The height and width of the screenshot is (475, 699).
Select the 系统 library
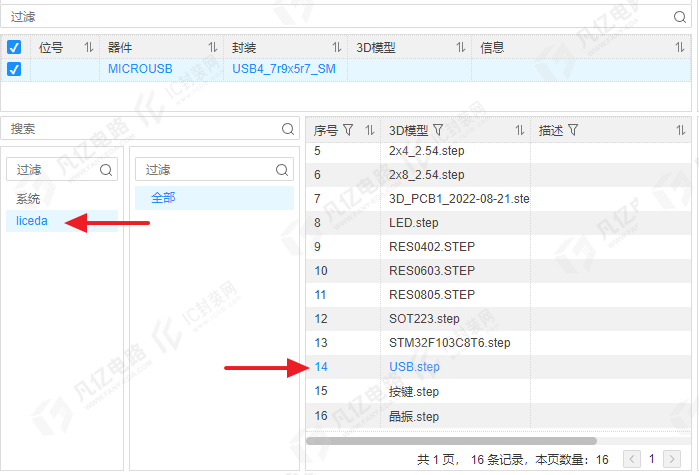(x=28, y=198)
